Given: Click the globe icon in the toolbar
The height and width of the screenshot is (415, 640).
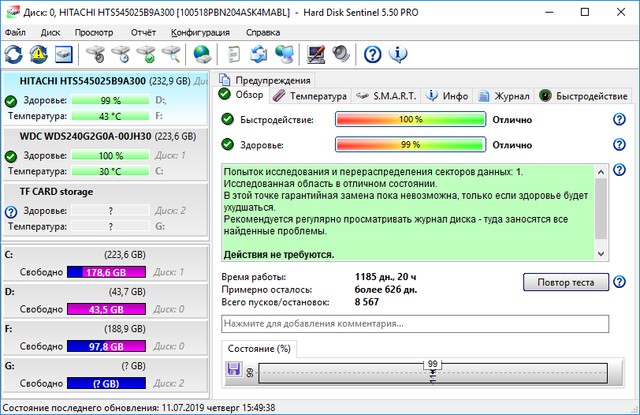Looking at the screenshot, I should pos(203,53).
